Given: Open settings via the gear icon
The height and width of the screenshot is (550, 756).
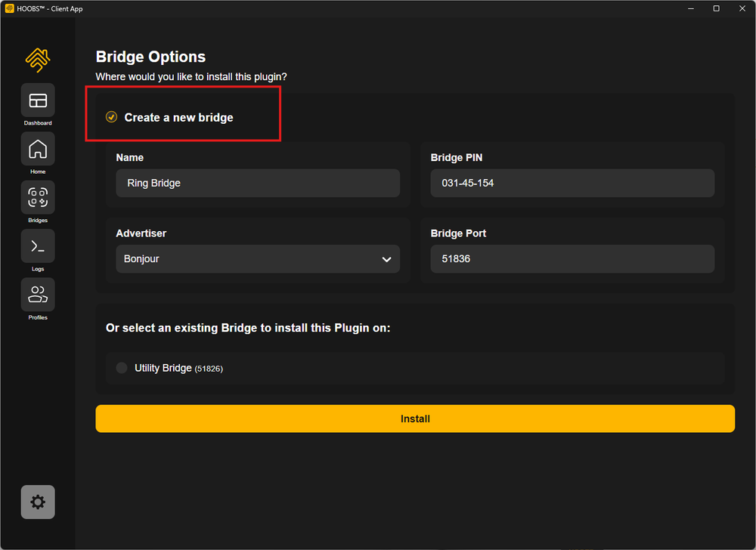Looking at the screenshot, I should click(x=38, y=502).
